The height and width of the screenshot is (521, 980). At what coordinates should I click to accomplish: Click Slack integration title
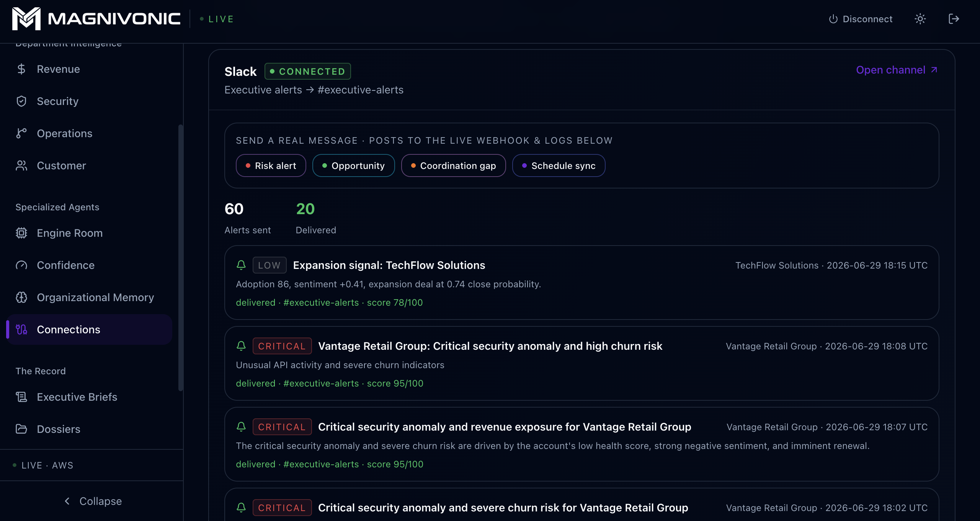pos(240,71)
